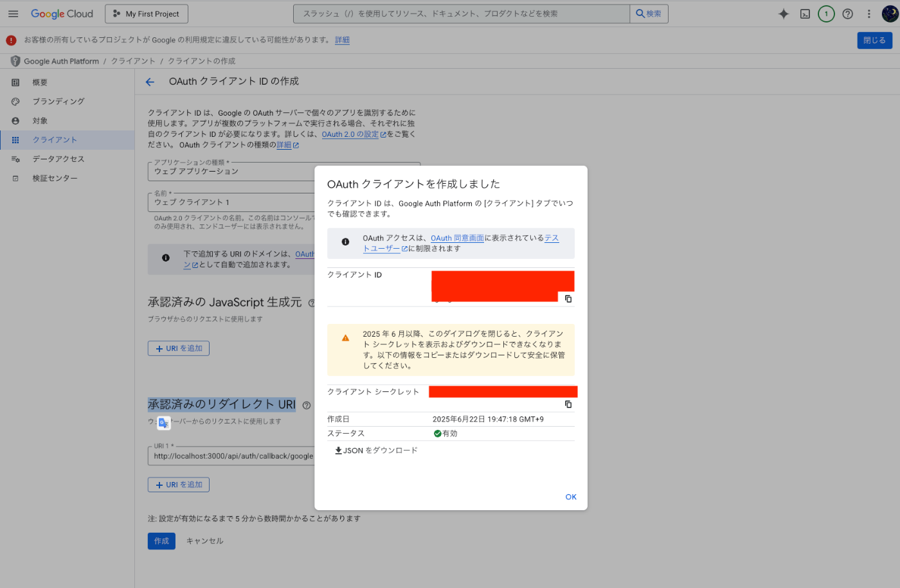Go to Google Auth Platform breadcrumb

click(x=61, y=61)
